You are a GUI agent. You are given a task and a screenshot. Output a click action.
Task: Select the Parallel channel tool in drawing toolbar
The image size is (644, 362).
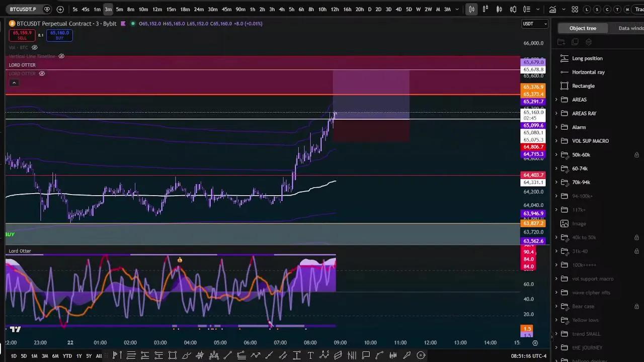[283, 355]
